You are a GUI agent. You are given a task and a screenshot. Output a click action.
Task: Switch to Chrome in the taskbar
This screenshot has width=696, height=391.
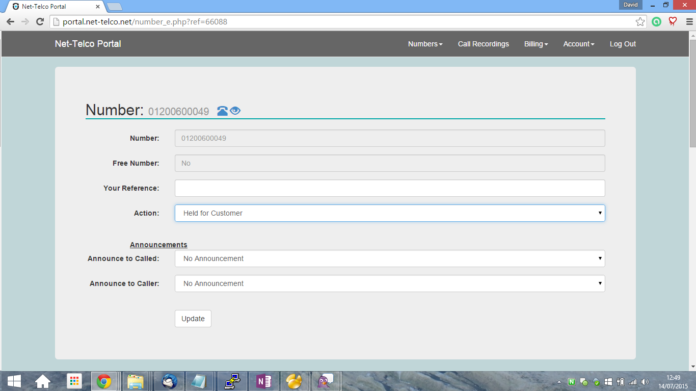tap(104, 381)
